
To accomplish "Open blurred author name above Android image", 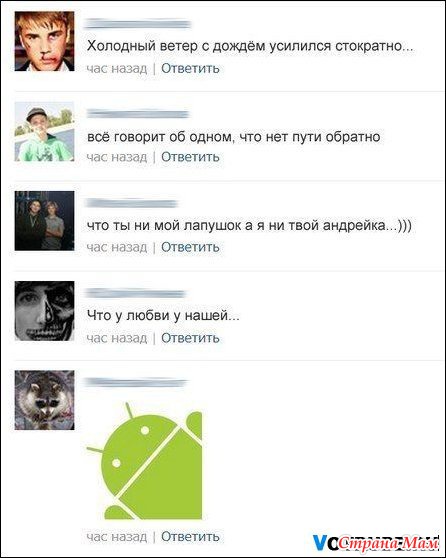I will (x=135, y=383).
